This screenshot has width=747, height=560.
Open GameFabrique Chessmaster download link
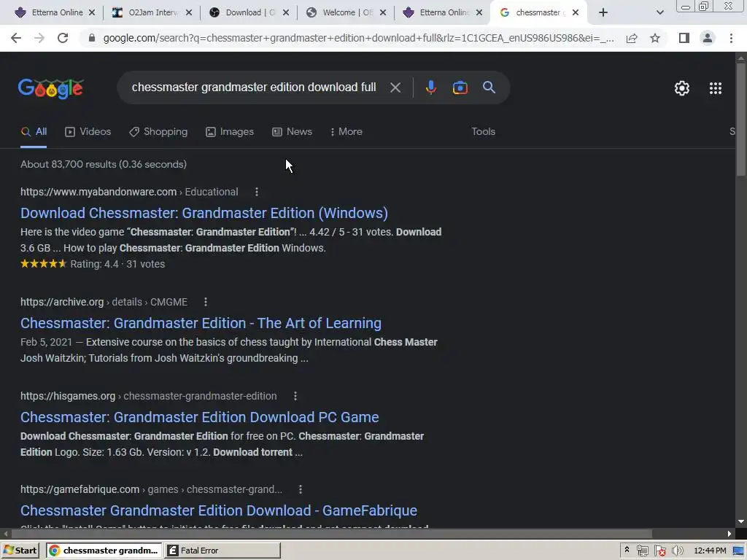point(219,510)
